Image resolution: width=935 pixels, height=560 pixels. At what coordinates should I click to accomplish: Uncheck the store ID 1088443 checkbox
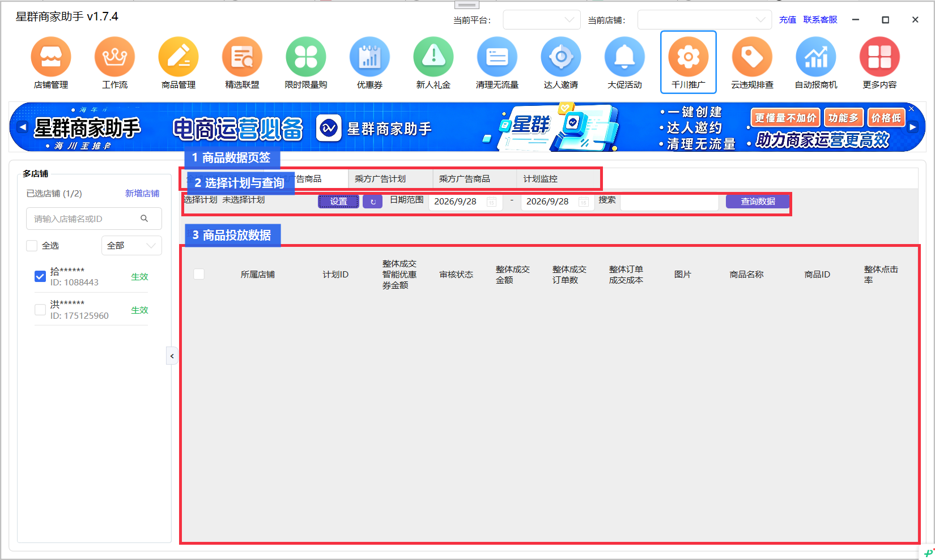pos(40,276)
